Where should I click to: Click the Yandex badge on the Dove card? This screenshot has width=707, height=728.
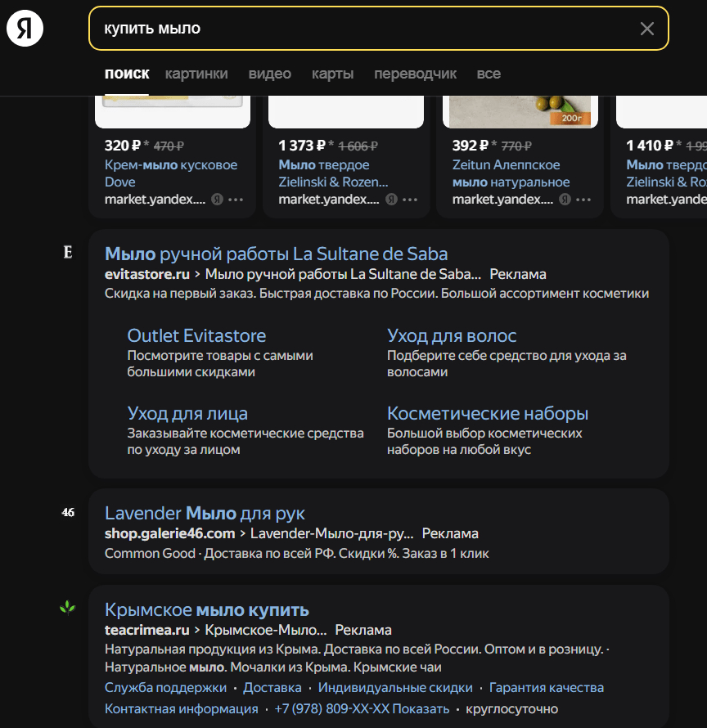coord(218,200)
